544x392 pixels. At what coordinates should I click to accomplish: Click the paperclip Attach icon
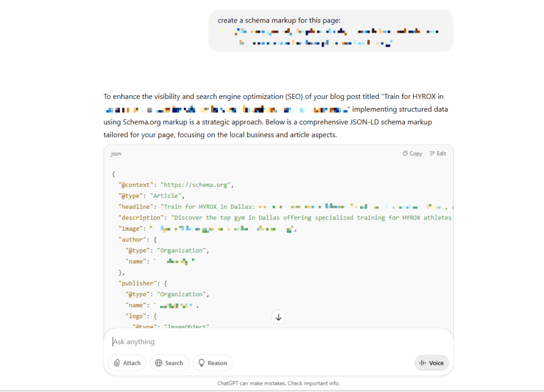(x=118, y=363)
